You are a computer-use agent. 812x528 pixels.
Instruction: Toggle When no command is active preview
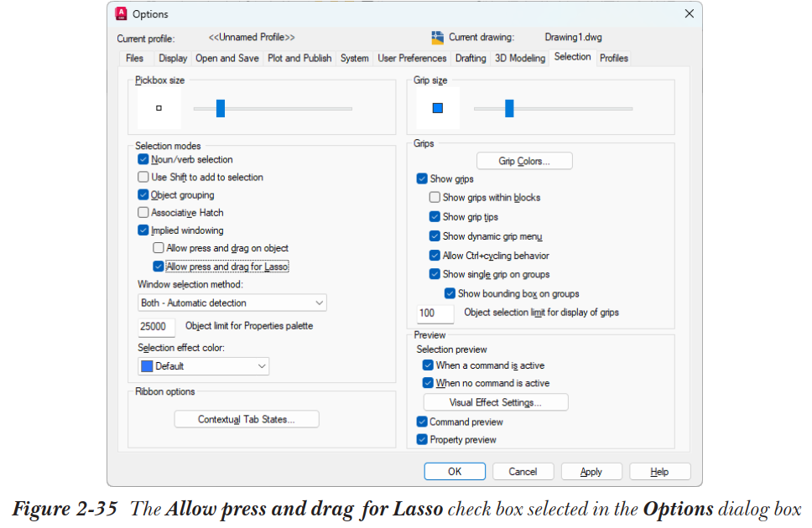pyautogui.click(x=428, y=383)
